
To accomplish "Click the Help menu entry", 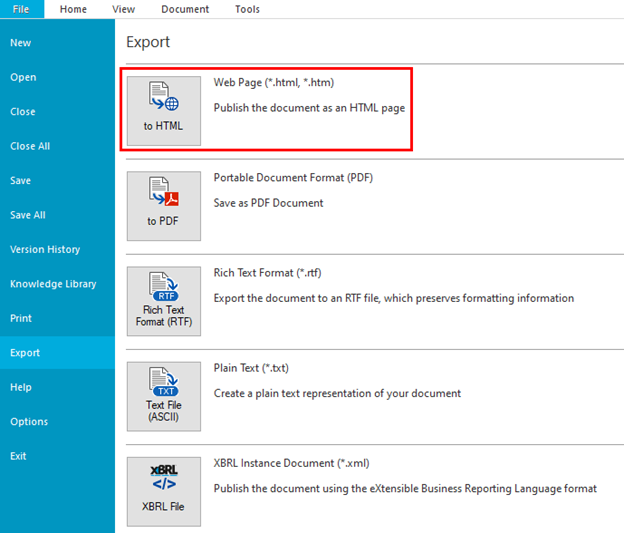I will click(x=21, y=387).
